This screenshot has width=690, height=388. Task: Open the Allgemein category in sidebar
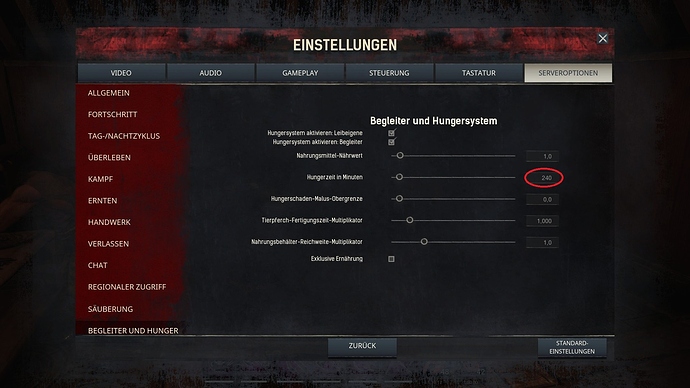tap(109, 93)
